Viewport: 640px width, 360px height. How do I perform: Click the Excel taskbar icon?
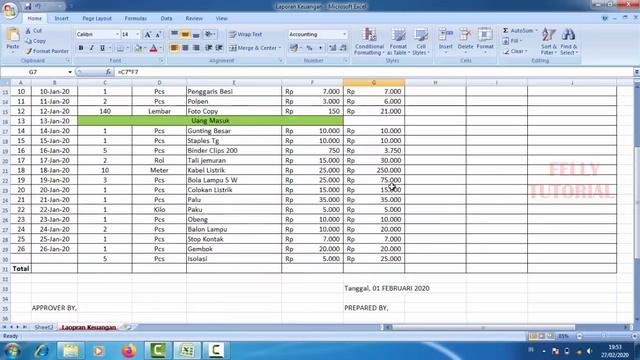(187, 351)
